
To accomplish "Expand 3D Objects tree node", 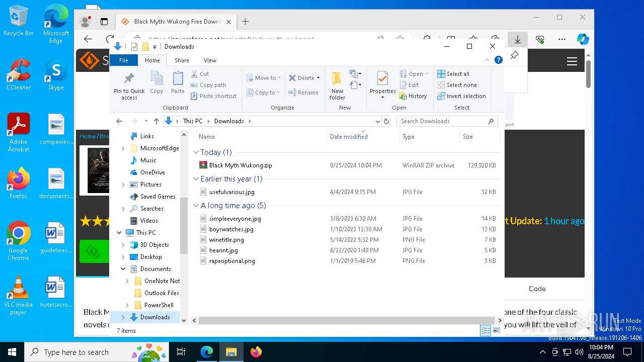I will 123,245.
